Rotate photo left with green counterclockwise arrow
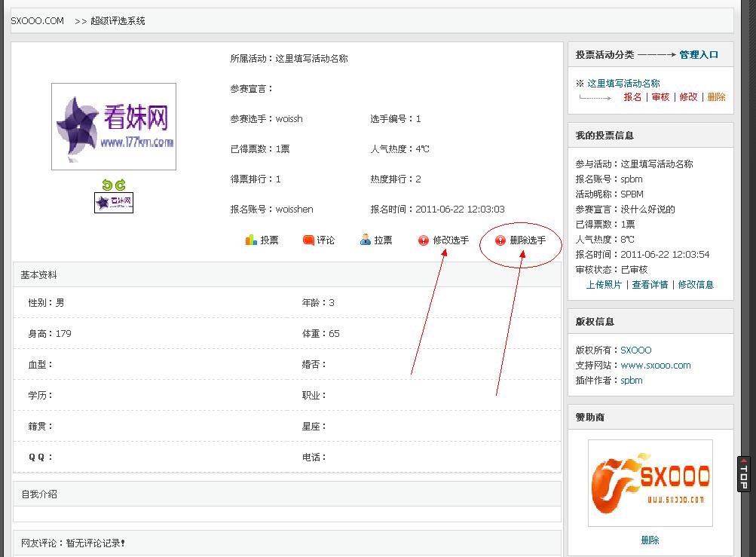 tap(108, 185)
